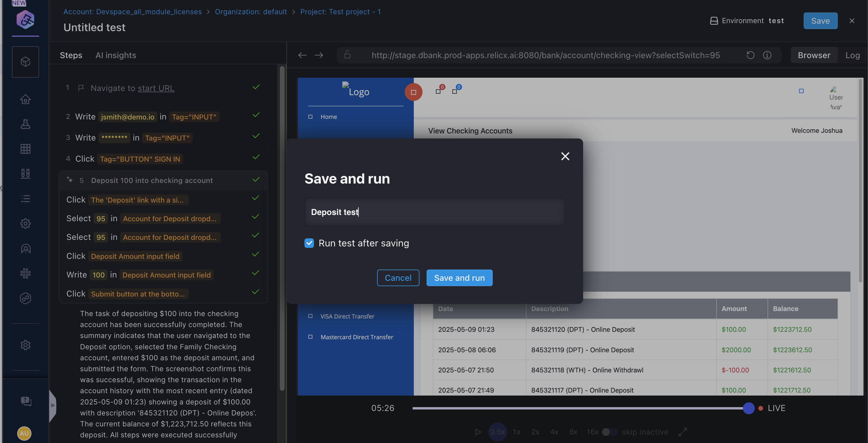The image size is (868, 443).
Task: Open the flask test icon in sidebar
Action: click(x=25, y=124)
